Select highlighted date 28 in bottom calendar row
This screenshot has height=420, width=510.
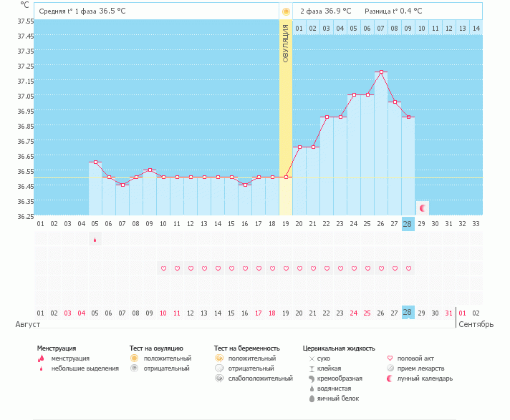(408, 313)
